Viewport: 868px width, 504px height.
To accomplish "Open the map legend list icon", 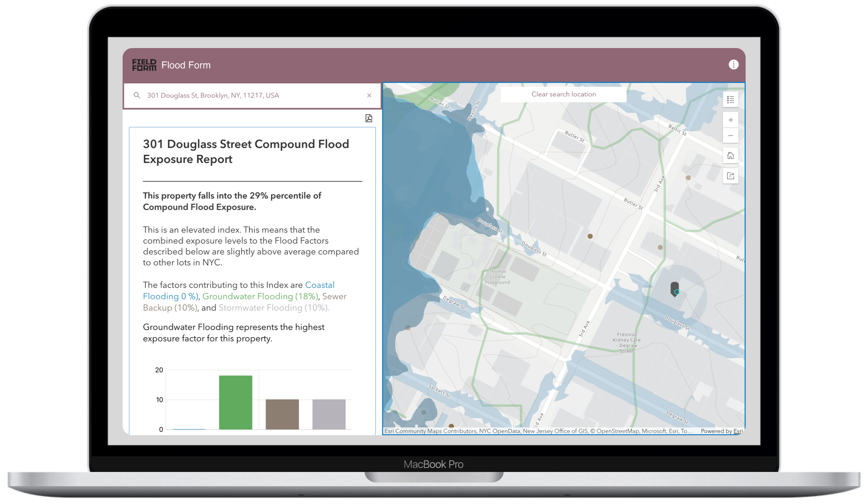I will tap(730, 99).
